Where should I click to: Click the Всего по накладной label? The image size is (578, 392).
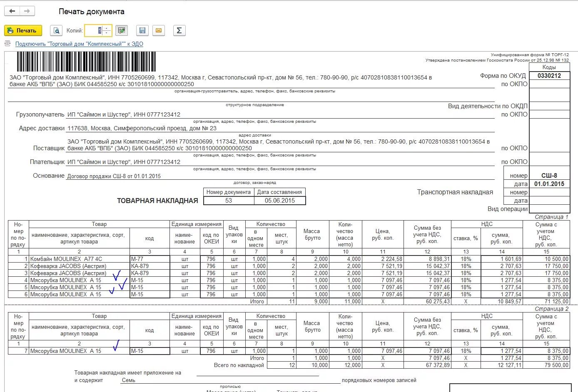pyautogui.click(x=239, y=365)
